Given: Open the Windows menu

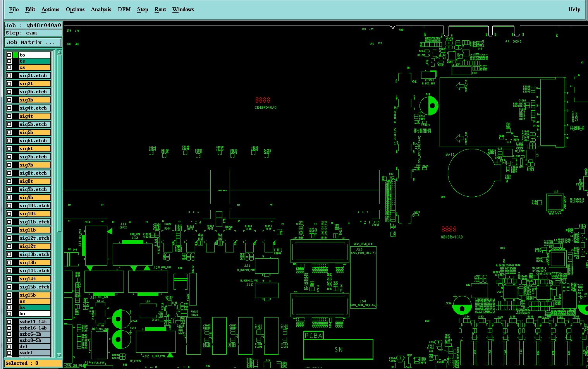Looking at the screenshot, I should click(183, 10).
